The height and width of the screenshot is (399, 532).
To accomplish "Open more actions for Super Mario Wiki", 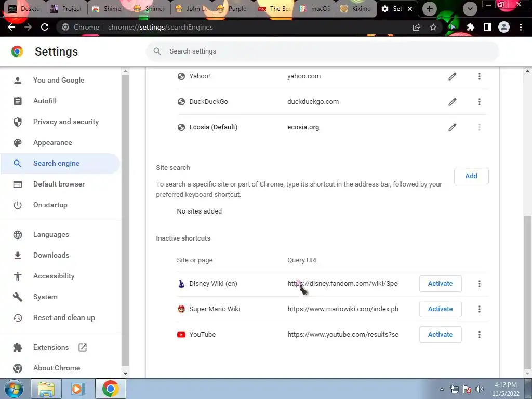I will 480,309.
